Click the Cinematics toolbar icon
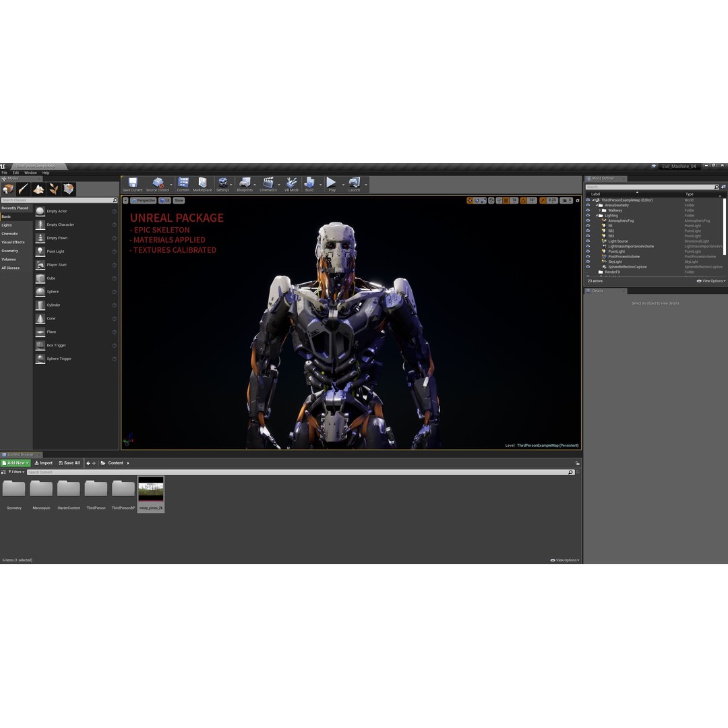Image resolution: width=728 pixels, height=728 pixels. [268, 184]
